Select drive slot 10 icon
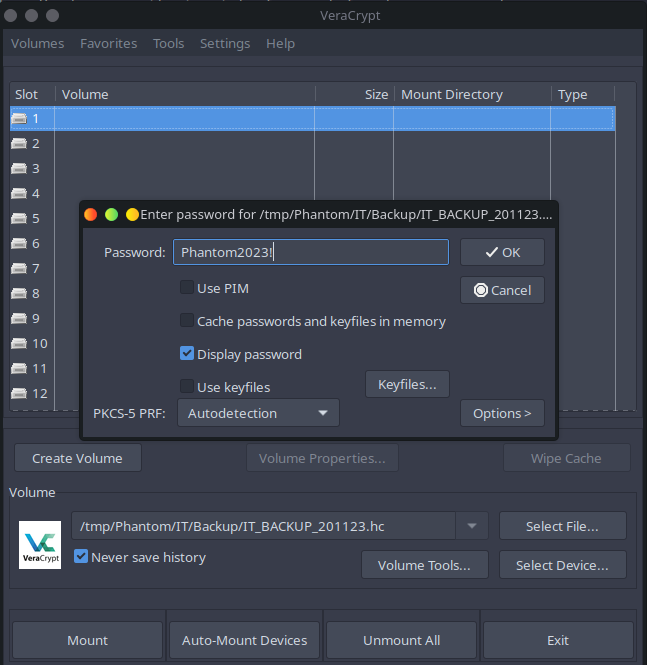 [x=19, y=344]
